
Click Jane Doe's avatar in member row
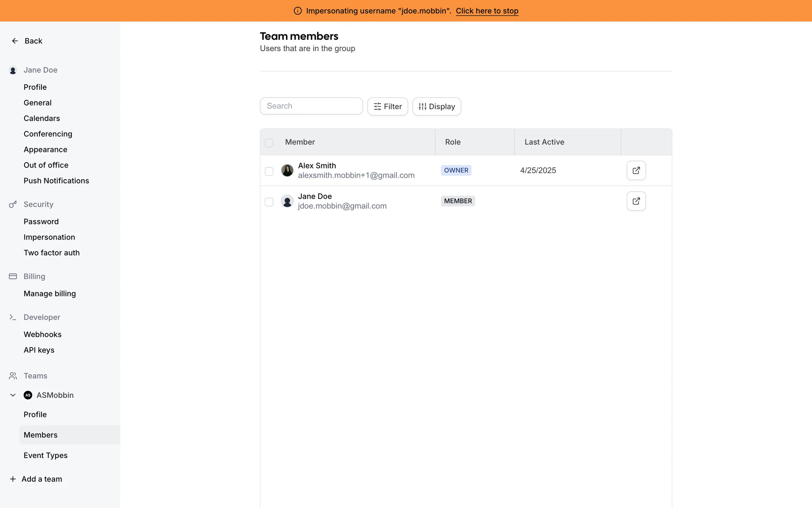pos(287,201)
